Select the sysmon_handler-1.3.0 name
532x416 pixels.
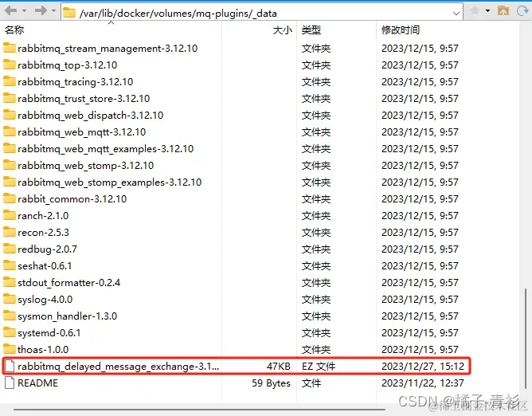pos(68,316)
